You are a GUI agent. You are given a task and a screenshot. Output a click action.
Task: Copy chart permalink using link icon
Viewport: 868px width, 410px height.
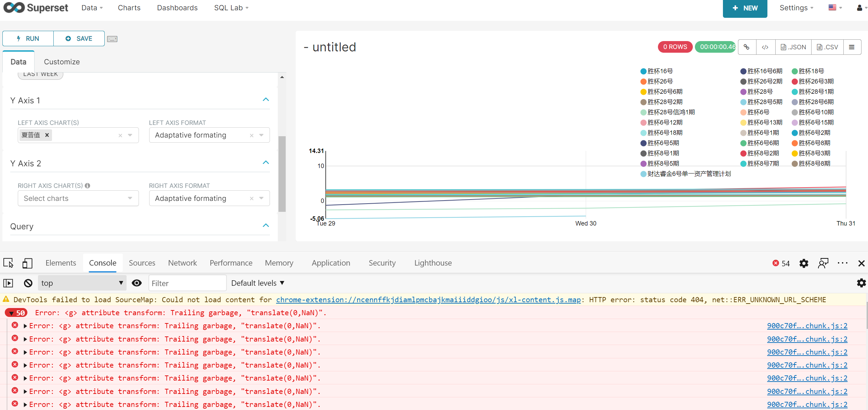(x=747, y=47)
